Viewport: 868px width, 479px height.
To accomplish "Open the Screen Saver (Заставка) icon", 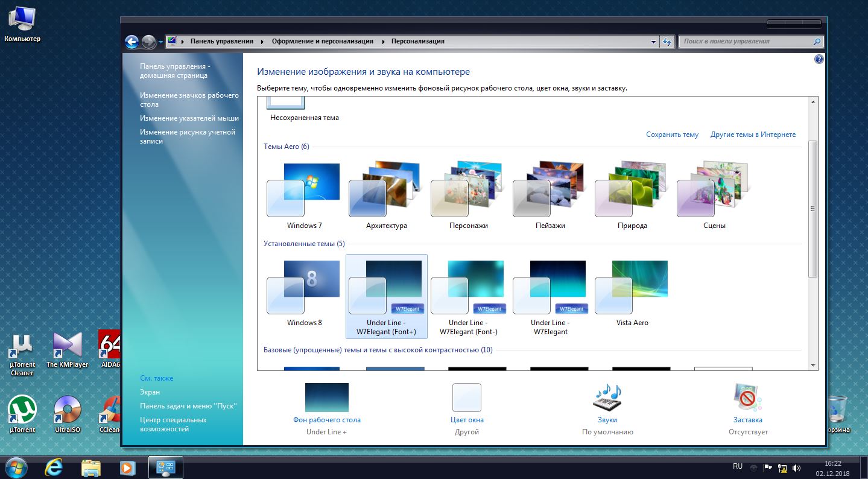I will [748, 398].
